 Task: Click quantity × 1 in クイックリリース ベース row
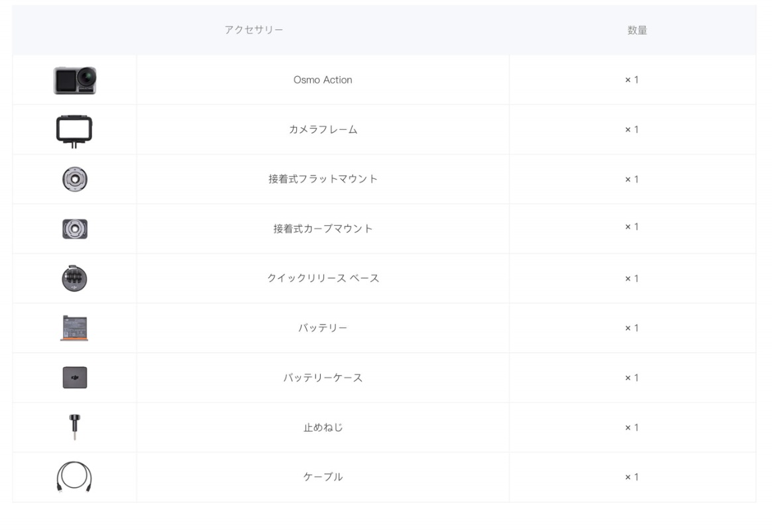(x=632, y=279)
